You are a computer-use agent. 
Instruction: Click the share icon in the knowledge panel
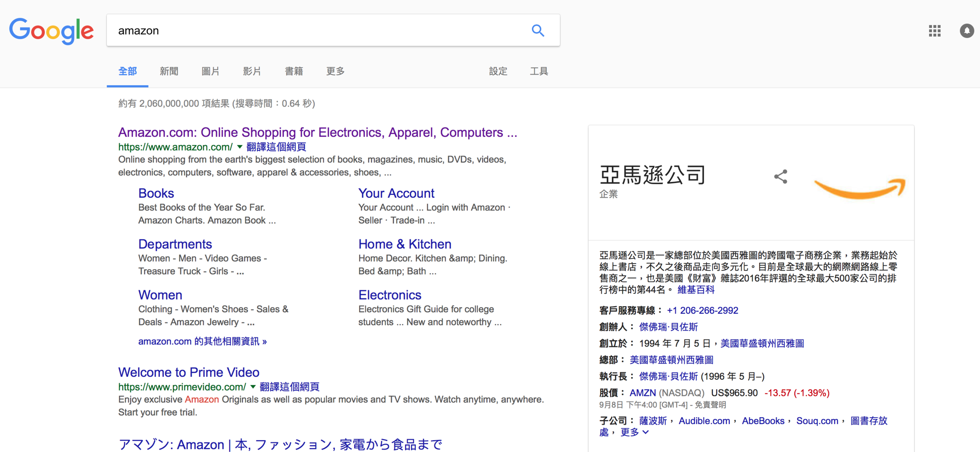780,177
